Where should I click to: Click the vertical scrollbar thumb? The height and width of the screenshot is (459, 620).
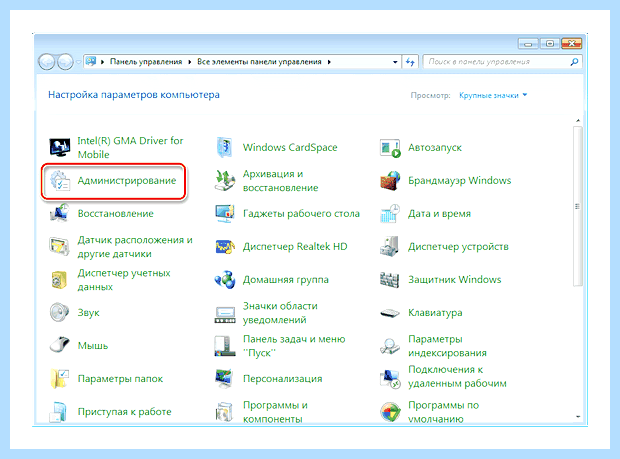578,206
